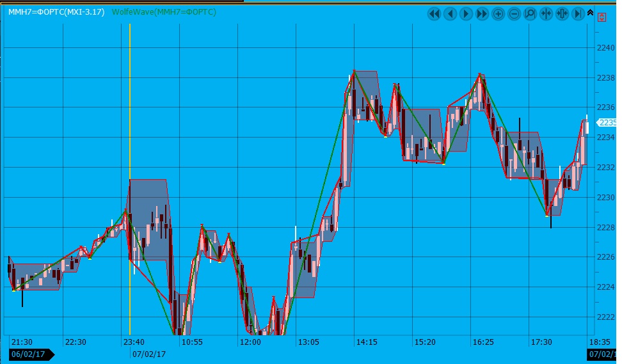Click the current price tag 2235
The image size is (622, 364).
[607, 122]
